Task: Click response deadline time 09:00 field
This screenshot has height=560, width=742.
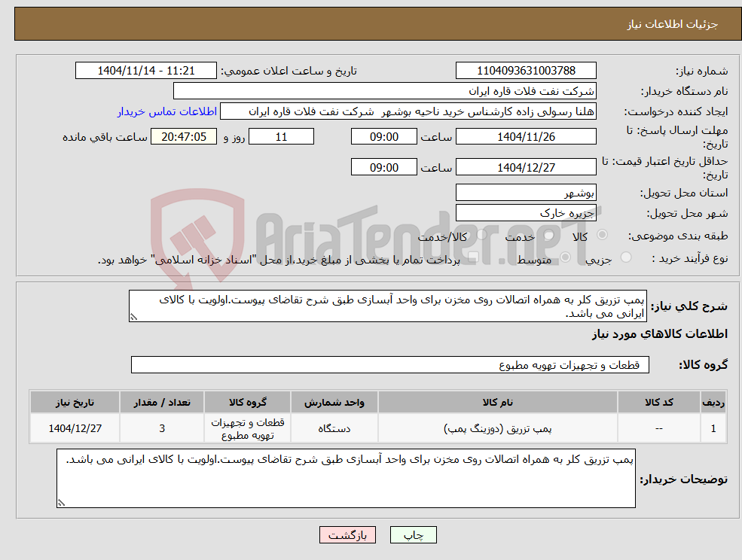Action: pos(383,137)
